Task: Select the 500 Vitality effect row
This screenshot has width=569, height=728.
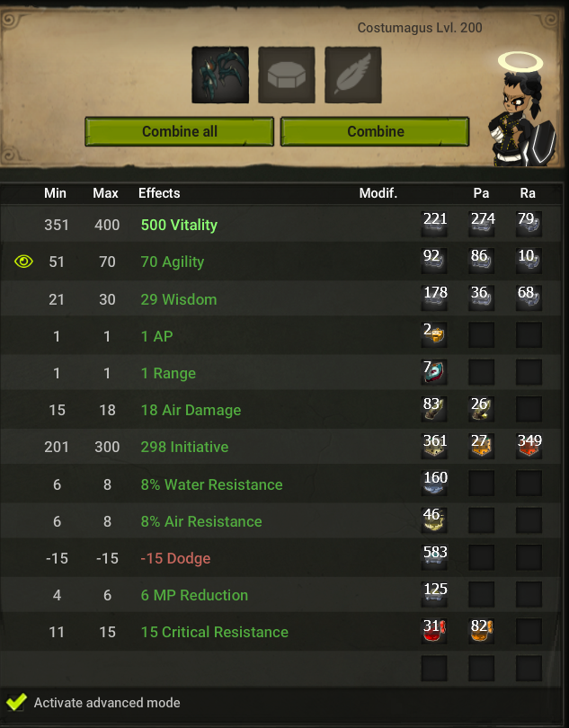Action: point(280,225)
